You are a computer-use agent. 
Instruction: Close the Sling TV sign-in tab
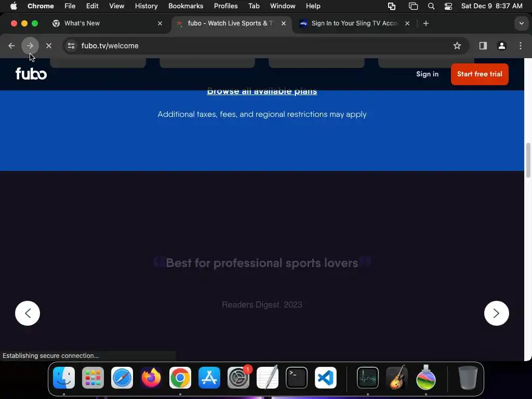407,23
